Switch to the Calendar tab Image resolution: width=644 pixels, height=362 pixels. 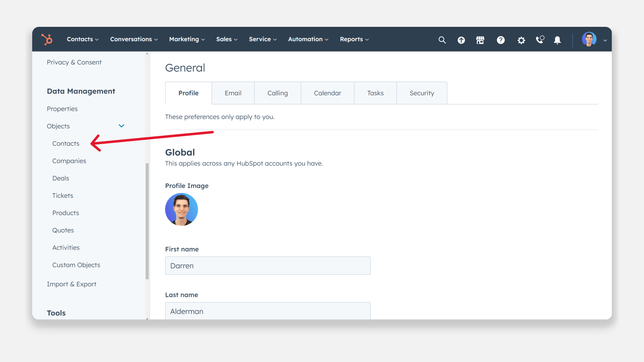(x=327, y=93)
